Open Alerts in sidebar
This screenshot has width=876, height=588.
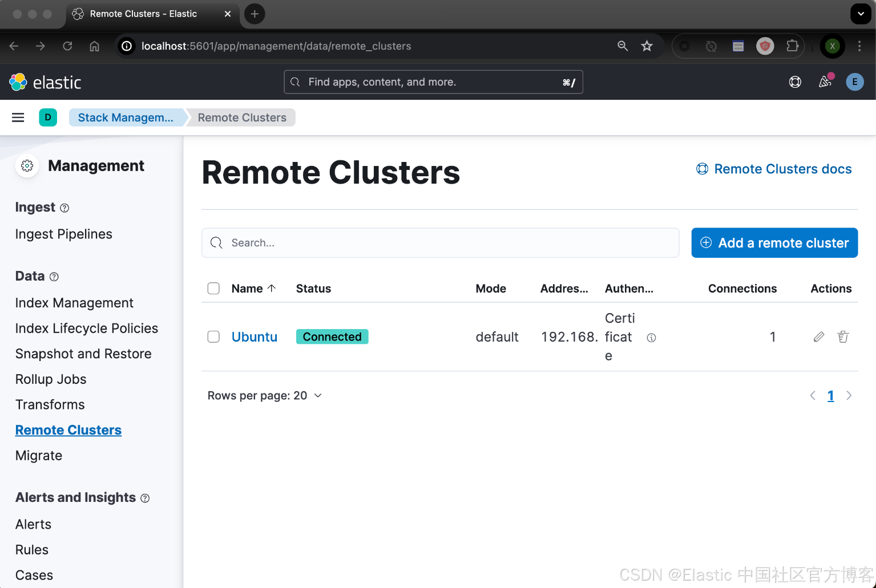pos(33,525)
